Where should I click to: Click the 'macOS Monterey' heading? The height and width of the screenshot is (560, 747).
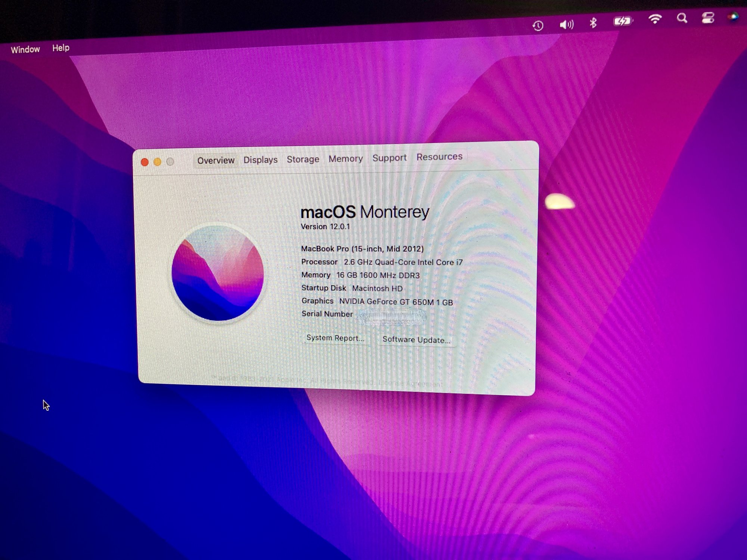[x=365, y=212]
